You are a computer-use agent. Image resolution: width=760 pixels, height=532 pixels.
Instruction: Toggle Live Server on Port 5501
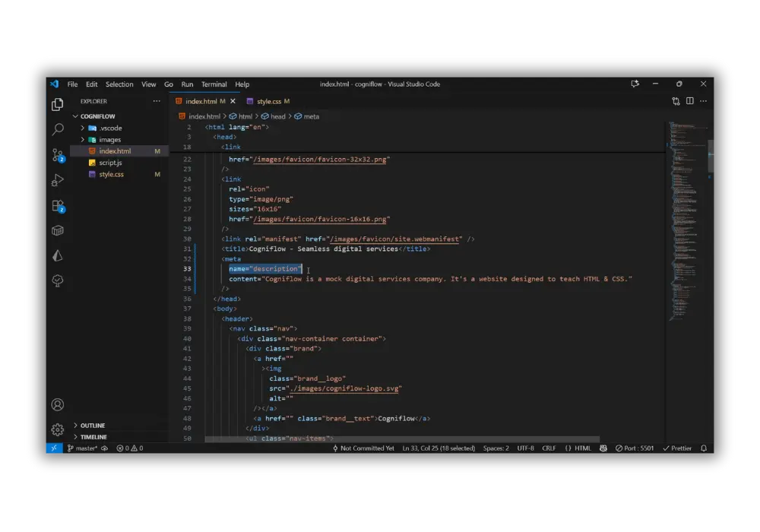coord(635,448)
